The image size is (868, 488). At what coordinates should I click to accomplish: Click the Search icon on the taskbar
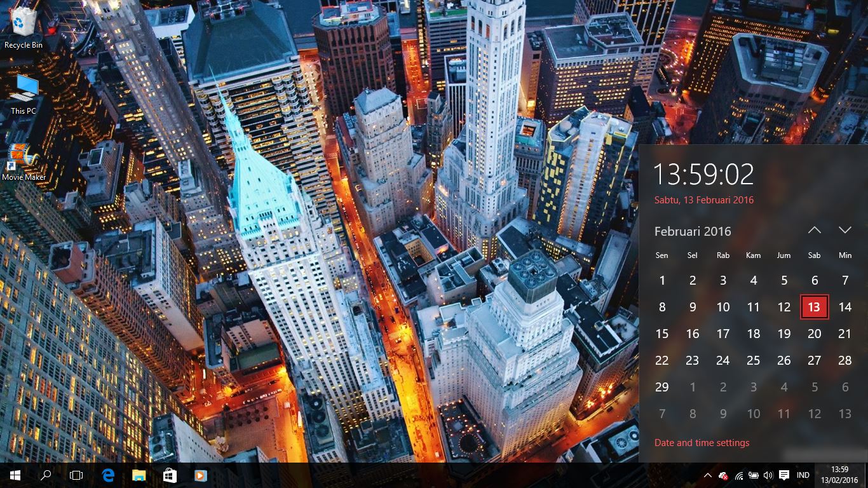44,475
